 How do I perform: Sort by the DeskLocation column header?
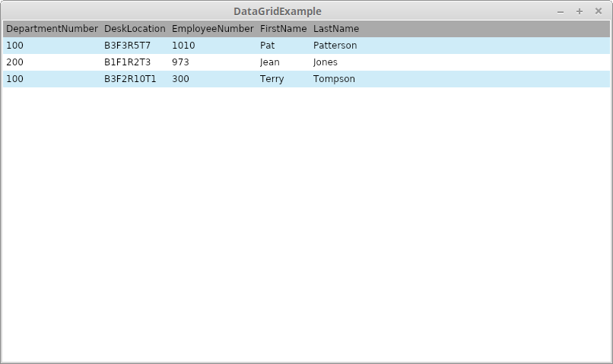pyautogui.click(x=135, y=29)
